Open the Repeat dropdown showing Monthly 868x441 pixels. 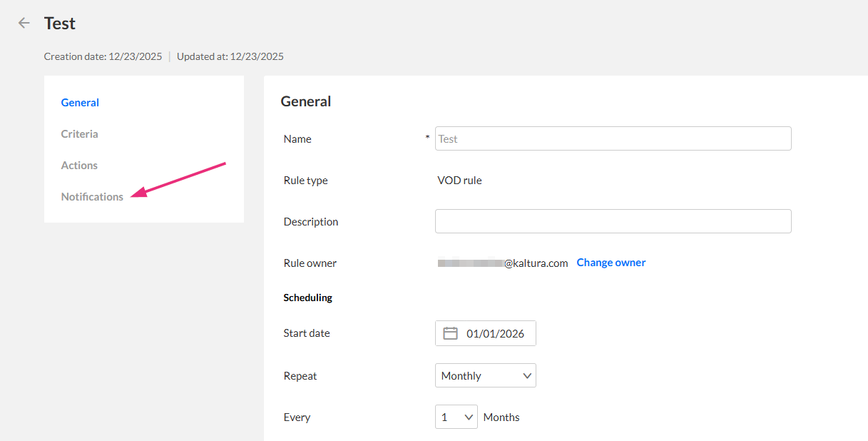point(485,375)
